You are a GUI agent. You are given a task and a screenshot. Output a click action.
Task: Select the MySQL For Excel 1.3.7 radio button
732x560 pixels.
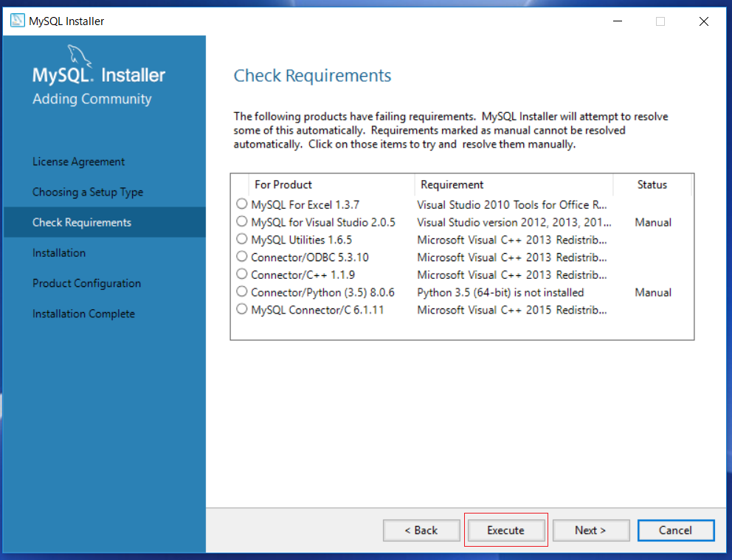(241, 204)
